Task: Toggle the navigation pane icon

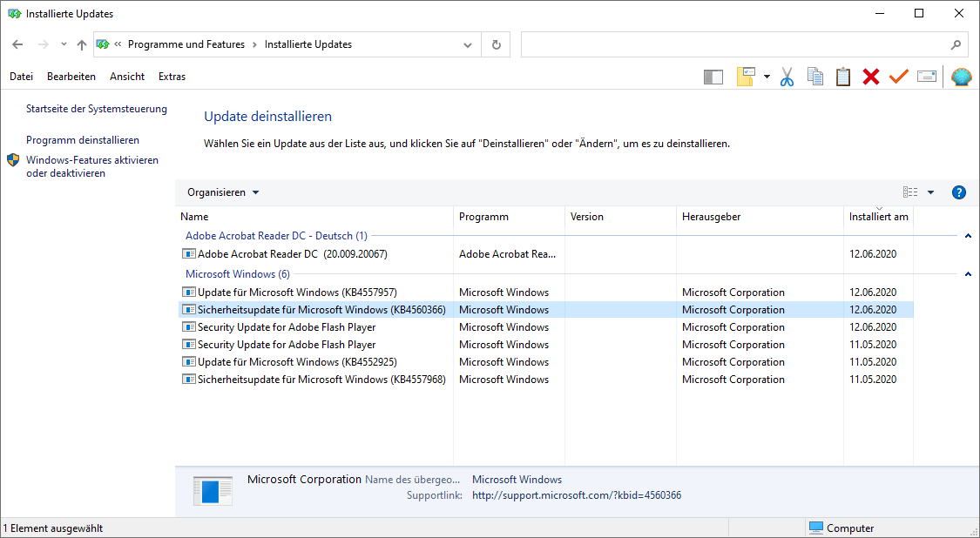Action: [x=713, y=77]
